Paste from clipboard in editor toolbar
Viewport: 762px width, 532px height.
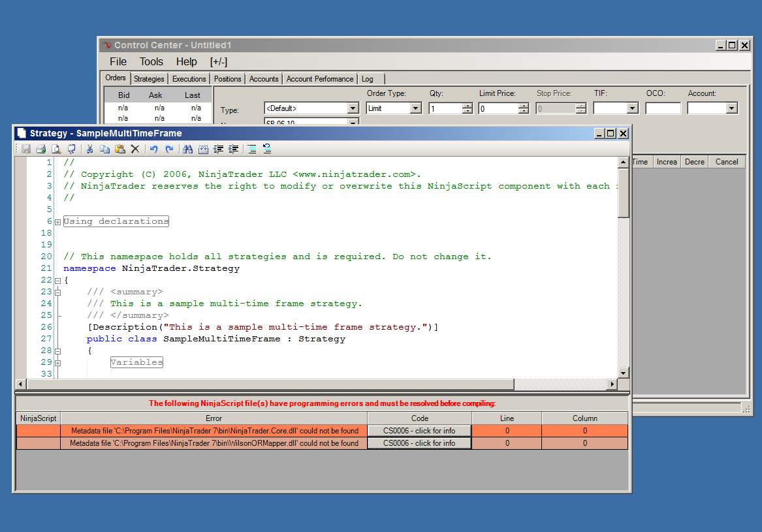(x=120, y=149)
